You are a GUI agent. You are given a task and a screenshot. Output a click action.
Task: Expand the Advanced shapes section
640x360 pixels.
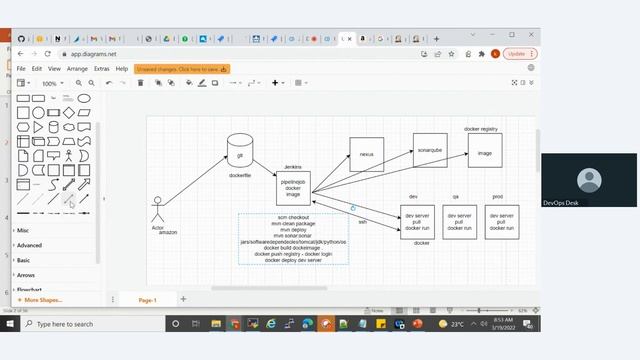click(29, 245)
